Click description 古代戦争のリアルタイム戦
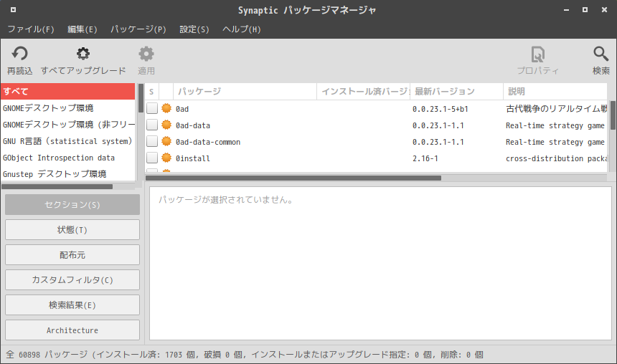This screenshot has width=617, height=364. click(x=557, y=109)
